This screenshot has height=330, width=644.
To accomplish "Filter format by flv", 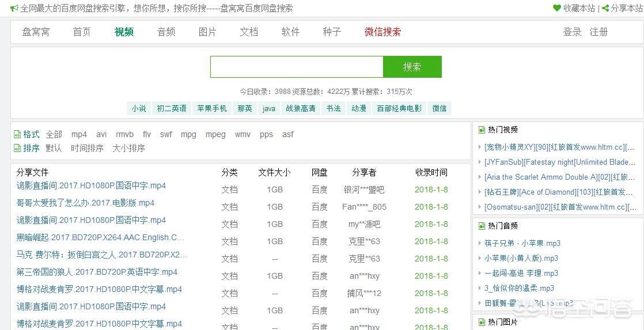I will point(147,134).
